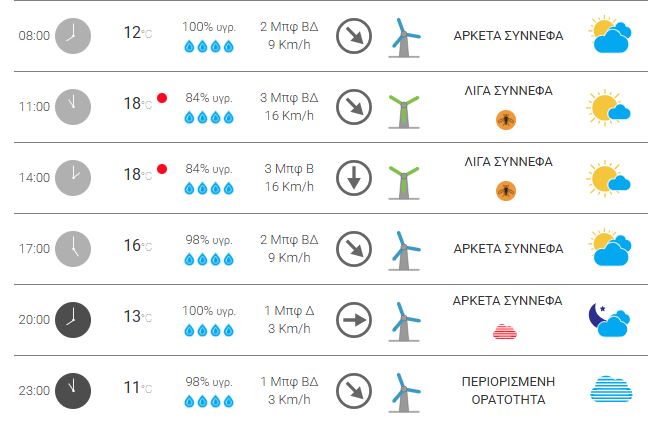The image size is (664, 424).
Task: Click the orange mosquito icon at 14:00
Action: click(x=506, y=191)
